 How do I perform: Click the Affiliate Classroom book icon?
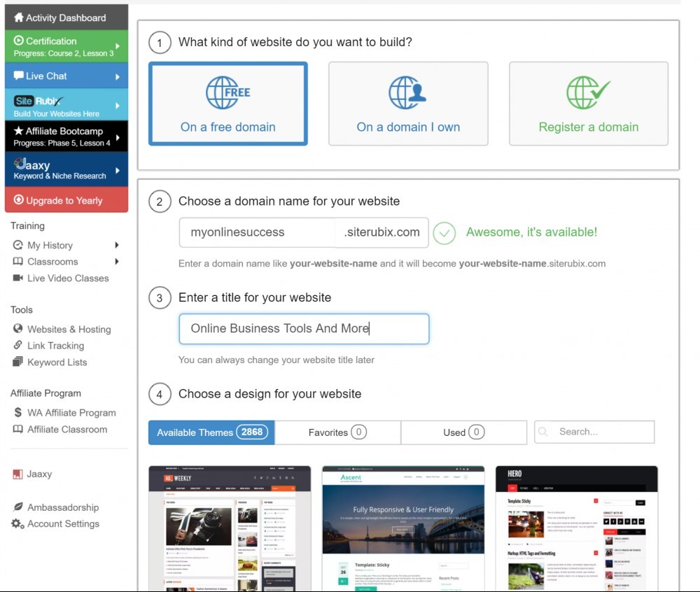(x=18, y=429)
